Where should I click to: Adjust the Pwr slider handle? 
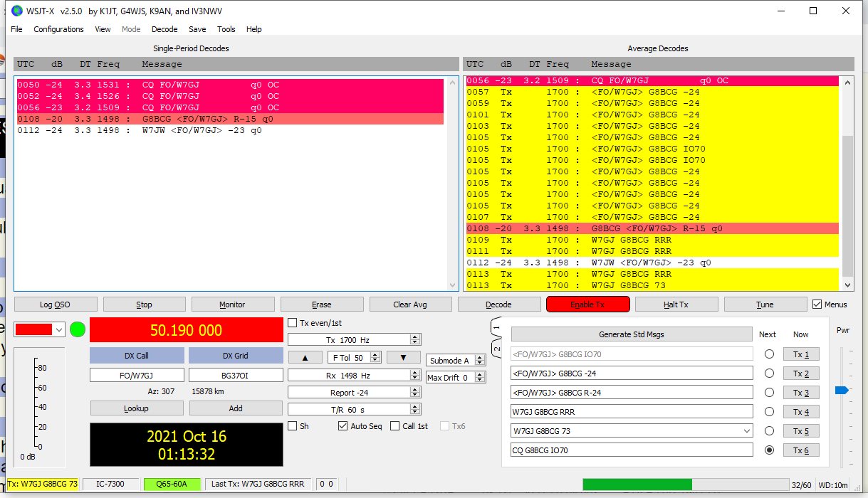tap(842, 390)
